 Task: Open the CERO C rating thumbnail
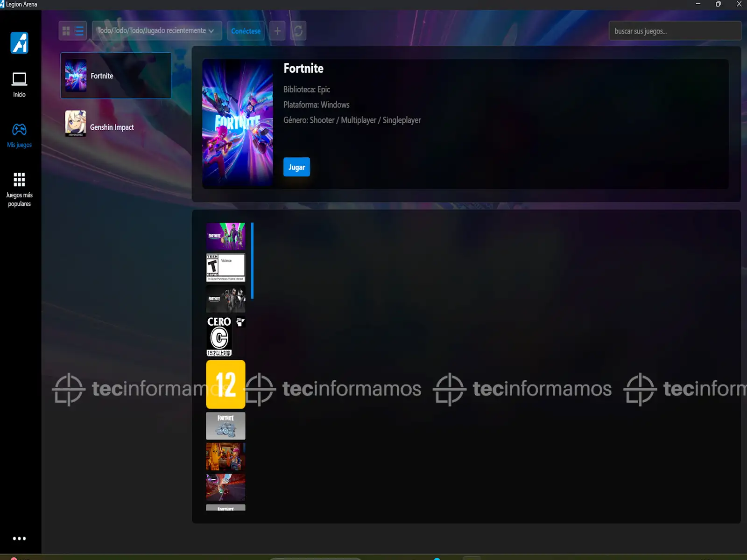[226, 336]
